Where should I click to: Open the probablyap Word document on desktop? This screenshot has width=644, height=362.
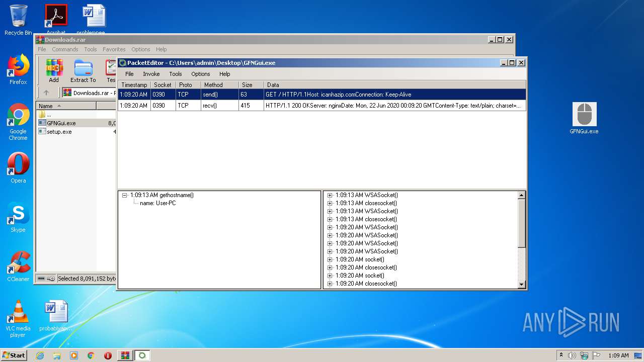coord(56,316)
